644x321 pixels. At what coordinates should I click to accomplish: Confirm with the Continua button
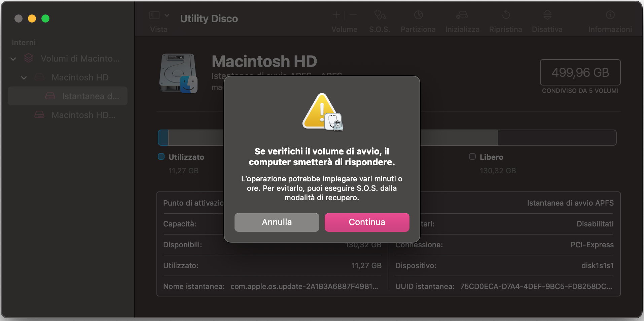[367, 222]
